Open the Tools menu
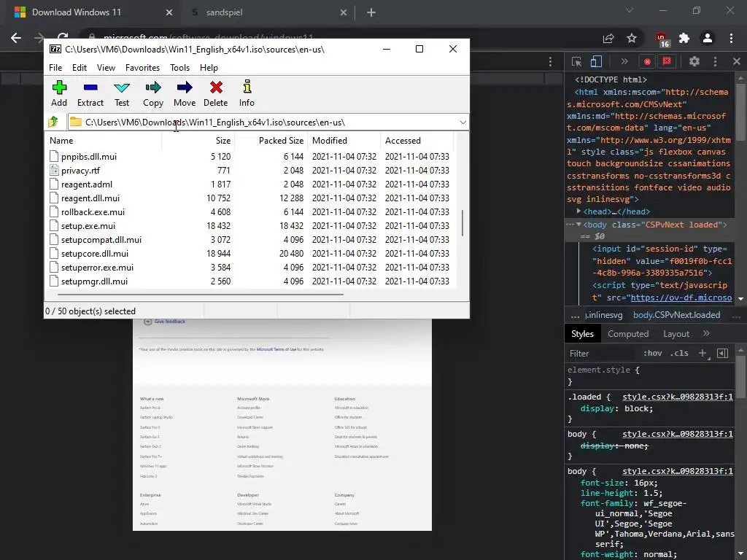 pyautogui.click(x=179, y=68)
